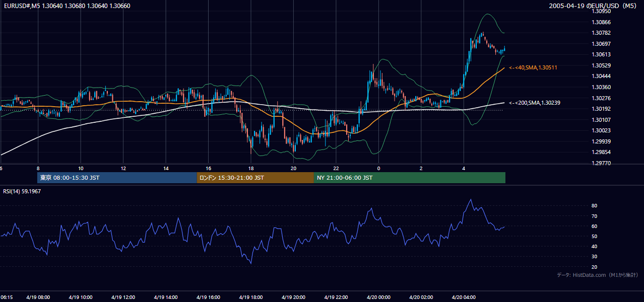This screenshot has height=302, width=644.
Task: Click the bottom time label 4/19 16:00
Action: tap(209, 297)
